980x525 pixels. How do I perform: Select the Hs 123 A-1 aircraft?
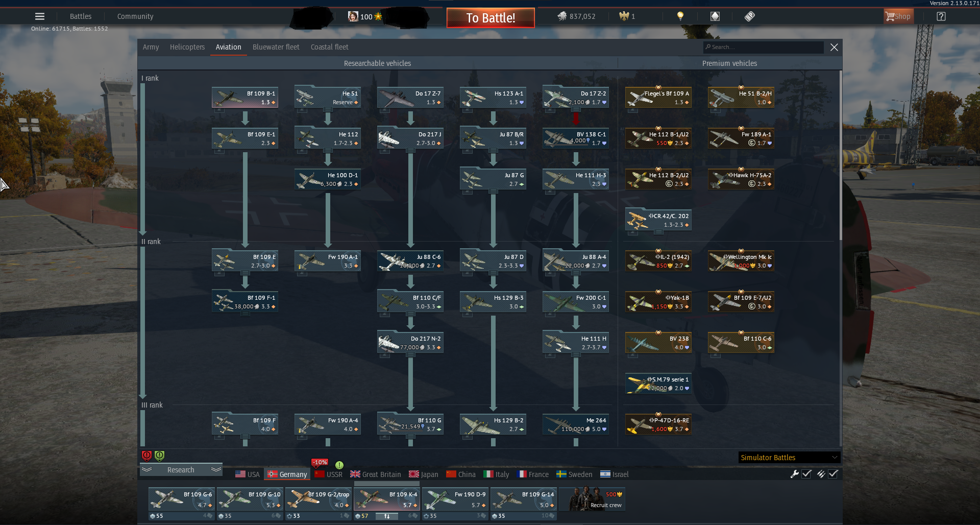click(493, 98)
